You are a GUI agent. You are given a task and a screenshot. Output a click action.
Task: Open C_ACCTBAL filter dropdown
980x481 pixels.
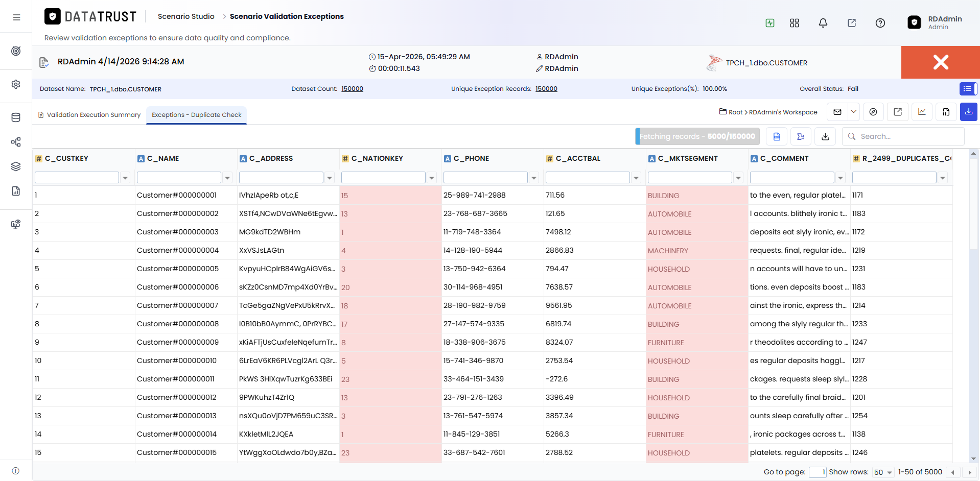[x=636, y=178]
